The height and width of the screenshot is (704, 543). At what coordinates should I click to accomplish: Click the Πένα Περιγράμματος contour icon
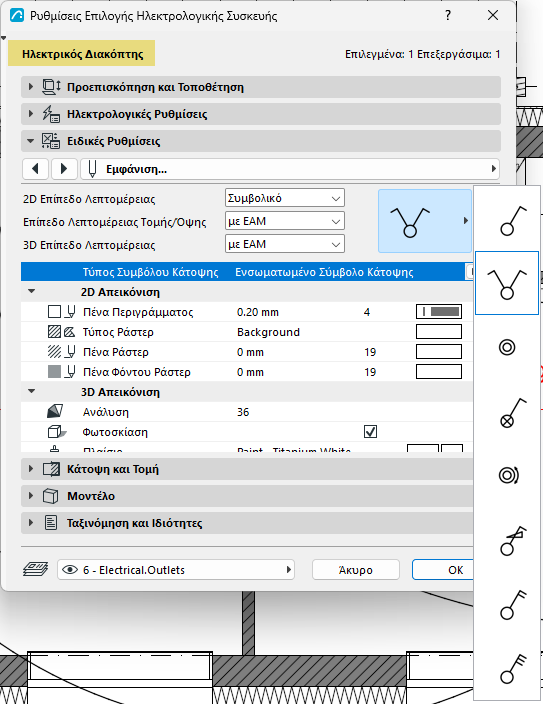pyautogui.click(x=54, y=312)
